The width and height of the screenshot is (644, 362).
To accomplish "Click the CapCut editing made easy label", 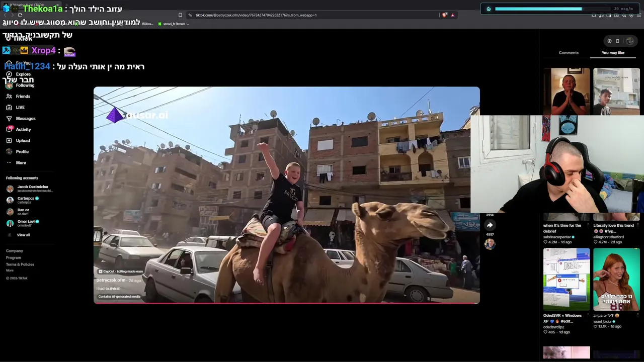I will pyautogui.click(x=121, y=271).
